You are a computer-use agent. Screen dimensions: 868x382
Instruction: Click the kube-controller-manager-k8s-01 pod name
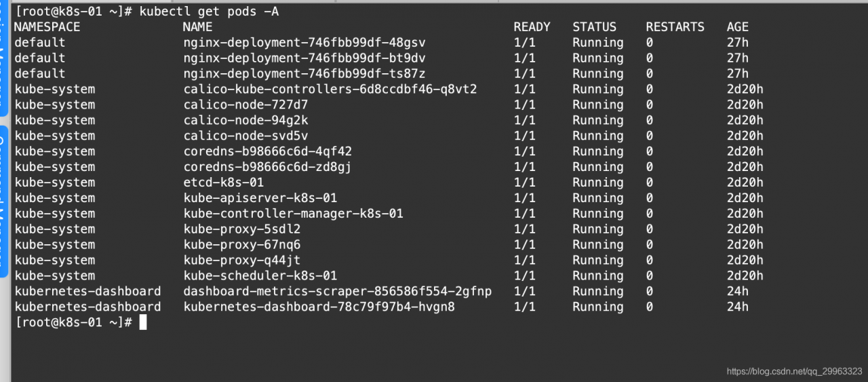(x=294, y=214)
